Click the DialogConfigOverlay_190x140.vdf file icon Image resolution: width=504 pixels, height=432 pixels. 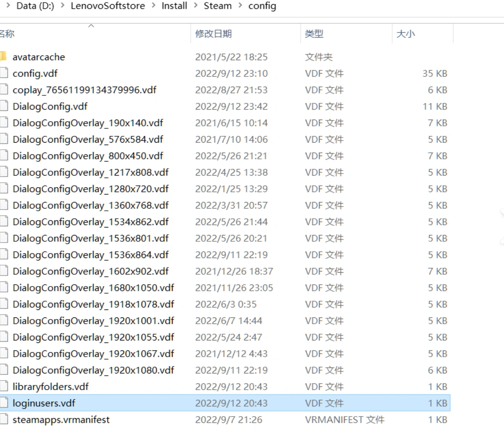(4, 123)
